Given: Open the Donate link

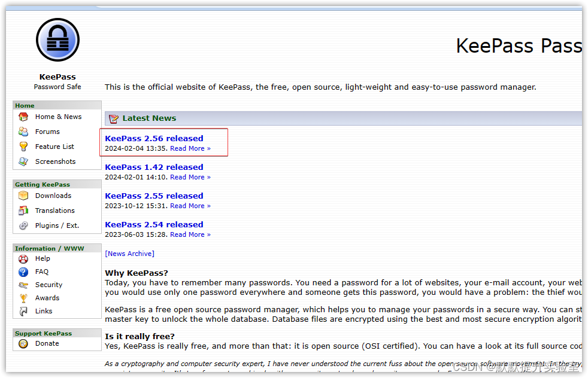Looking at the screenshot, I should [47, 343].
